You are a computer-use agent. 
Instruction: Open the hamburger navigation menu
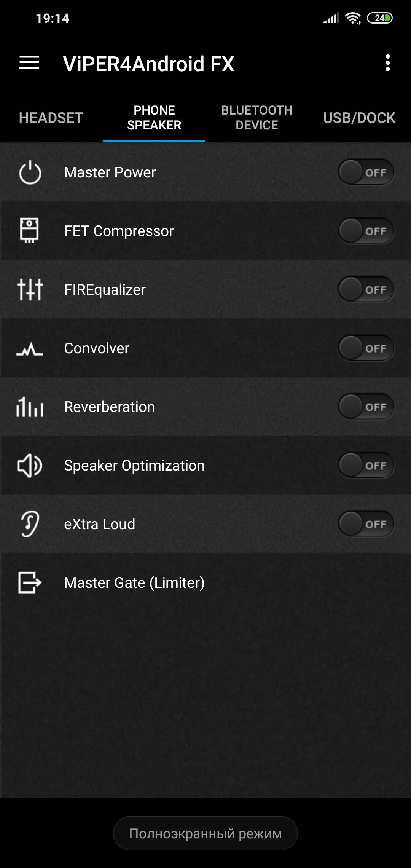[x=29, y=63]
